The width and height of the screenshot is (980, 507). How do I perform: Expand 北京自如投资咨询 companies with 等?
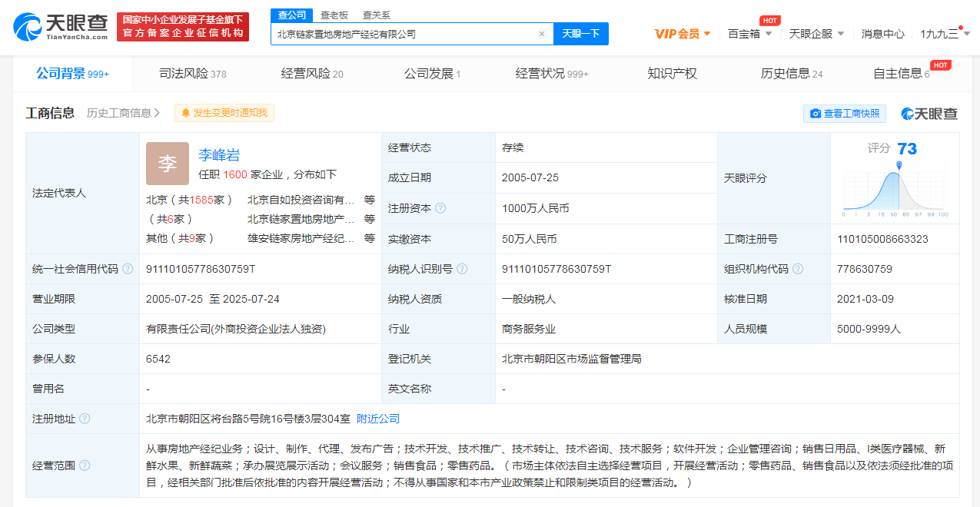pos(370,200)
